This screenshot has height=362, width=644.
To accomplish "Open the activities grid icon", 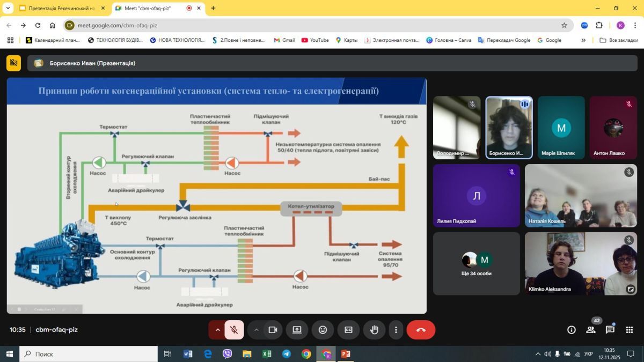I will click(630, 330).
